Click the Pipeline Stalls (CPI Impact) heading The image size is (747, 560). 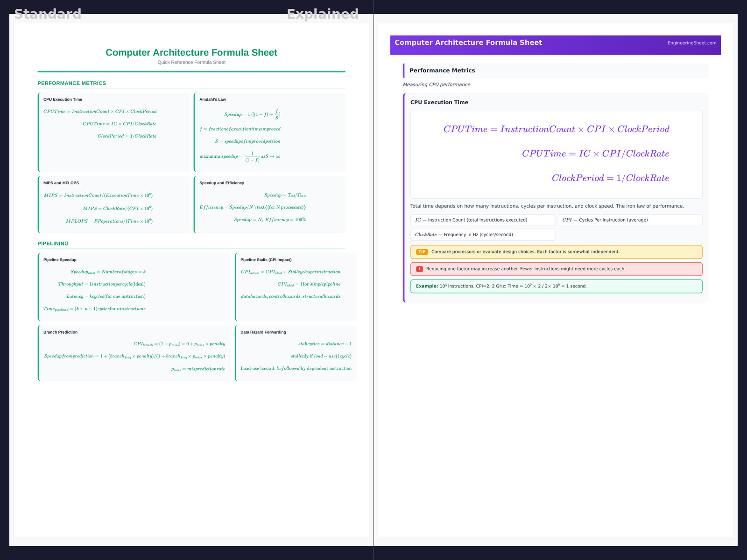pos(266,260)
